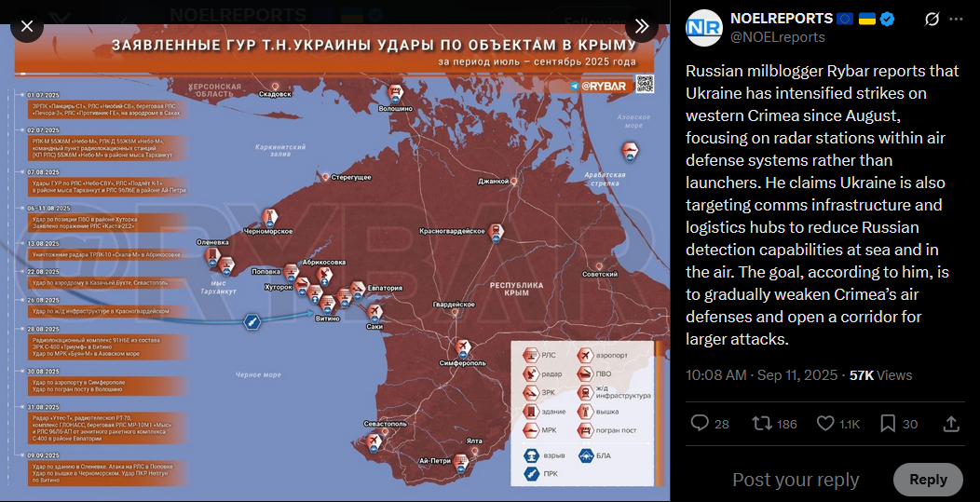980x502 pixels.
Task: Click the share upload icon
Action: [x=950, y=424]
